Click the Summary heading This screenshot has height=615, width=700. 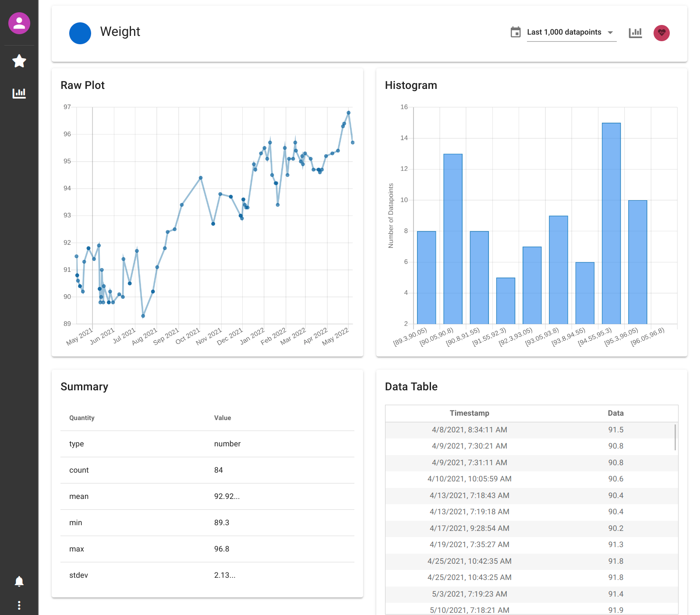(85, 387)
